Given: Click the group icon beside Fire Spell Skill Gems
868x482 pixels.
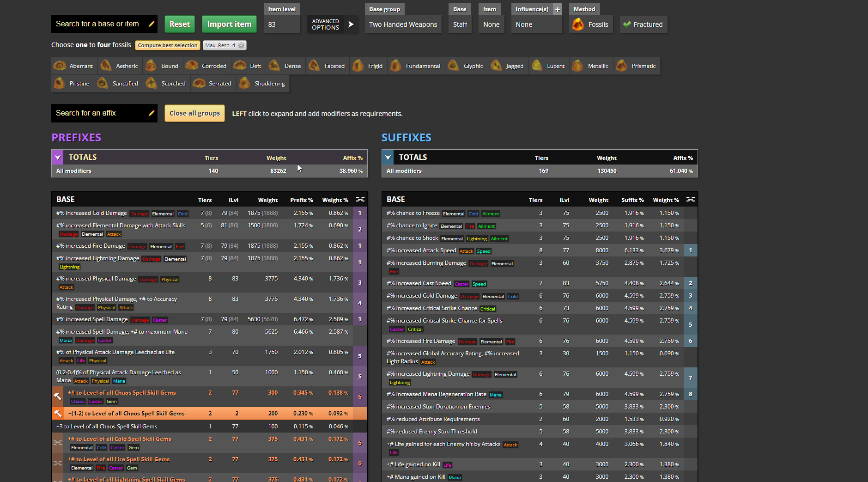Looking at the screenshot, I should tap(58, 463).
